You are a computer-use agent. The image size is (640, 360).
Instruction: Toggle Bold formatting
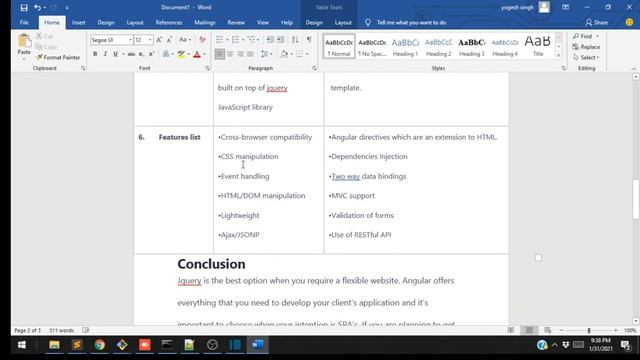pyautogui.click(x=95, y=54)
